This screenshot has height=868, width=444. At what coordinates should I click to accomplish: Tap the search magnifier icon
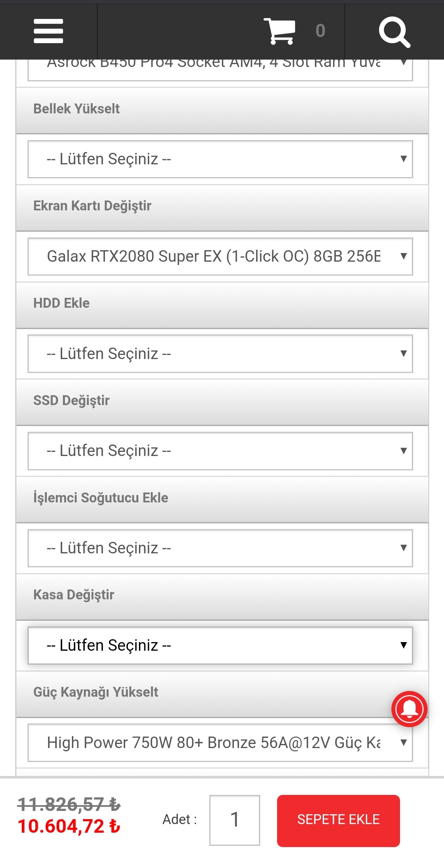394,32
